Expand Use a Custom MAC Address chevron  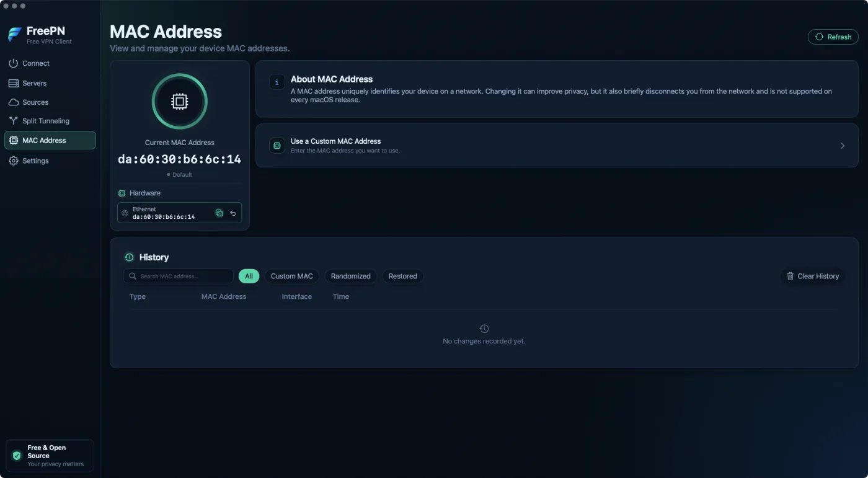pyautogui.click(x=843, y=146)
